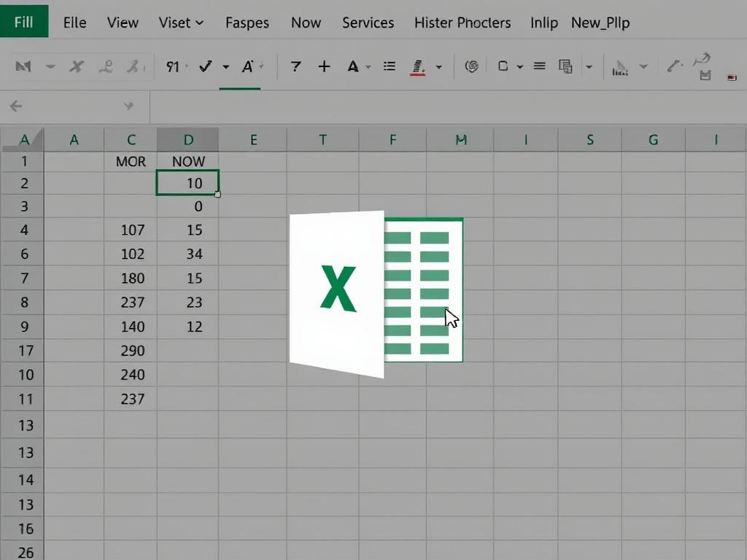Image resolution: width=747 pixels, height=560 pixels.
Task: Click the checkmark icon in toolbar
Action: [205, 66]
